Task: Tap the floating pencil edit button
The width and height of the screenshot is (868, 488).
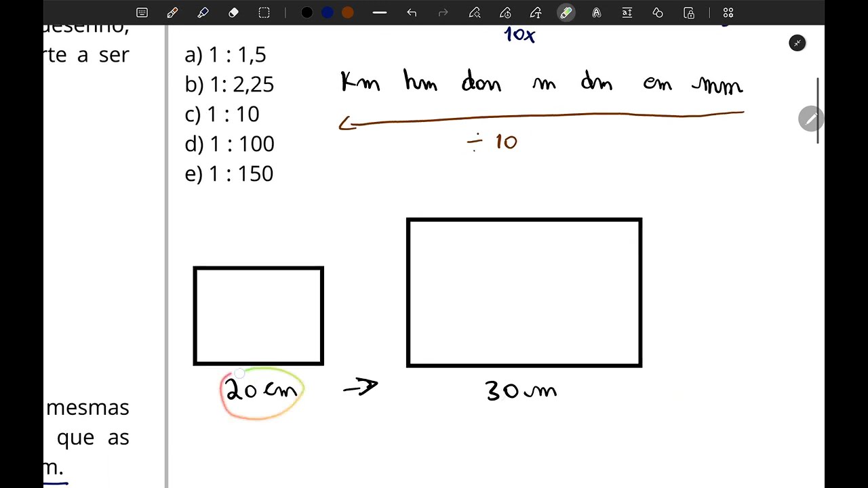Action: (x=810, y=119)
